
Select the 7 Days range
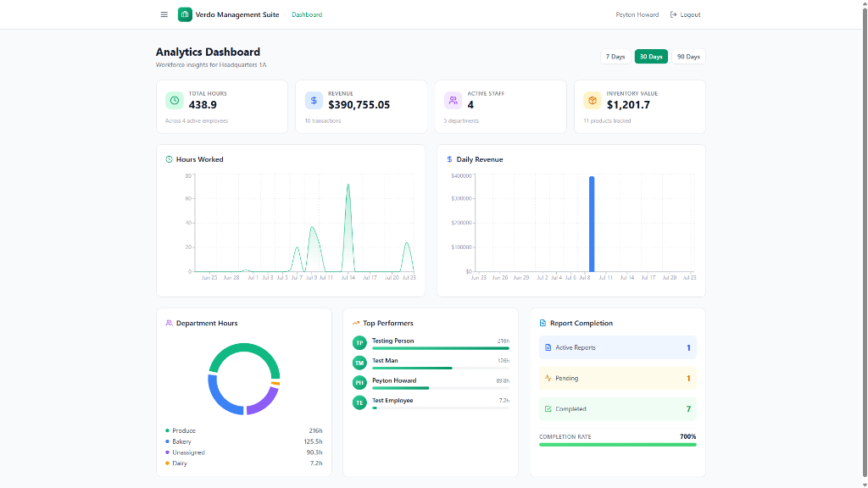[x=615, y=57]
